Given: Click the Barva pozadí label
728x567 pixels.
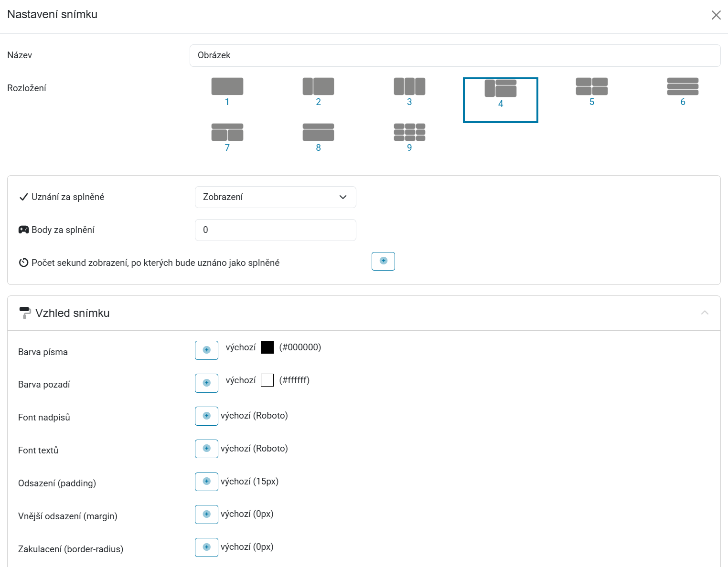Looking at the screenshot, I should tap(44, 385).
